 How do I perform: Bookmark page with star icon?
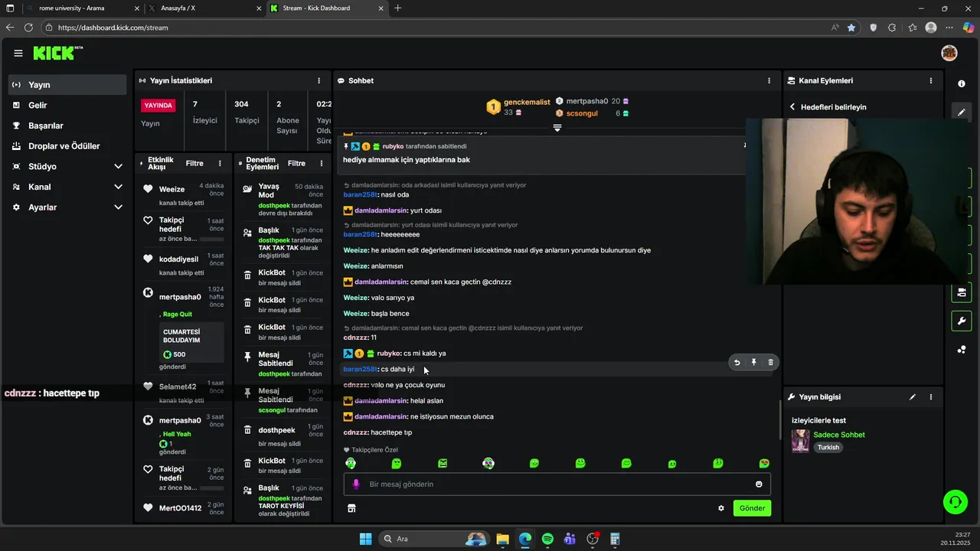[x=851, y=28]
